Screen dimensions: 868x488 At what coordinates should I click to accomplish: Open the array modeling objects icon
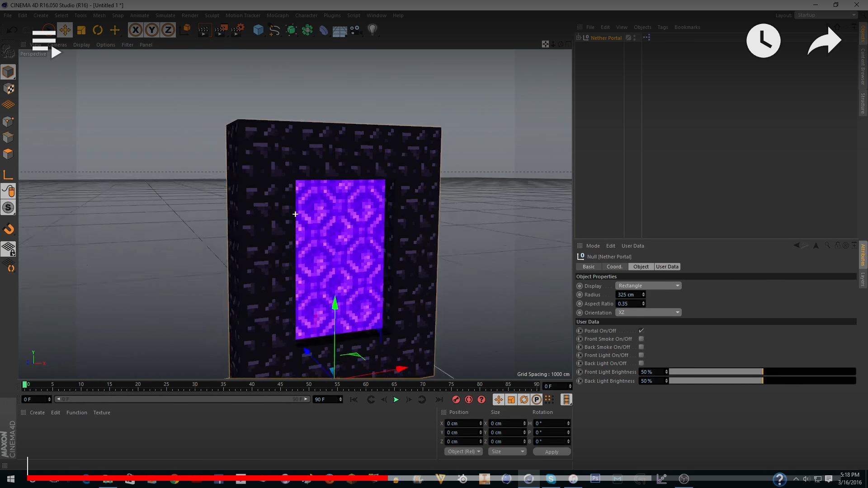point(307,30)
